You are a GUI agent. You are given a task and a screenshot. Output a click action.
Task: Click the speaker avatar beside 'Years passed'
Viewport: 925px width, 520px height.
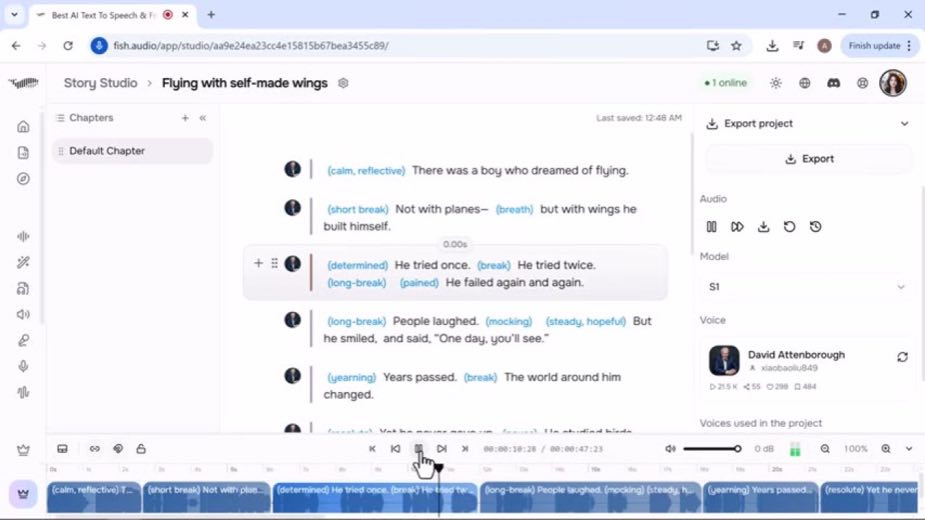pyautogui.click(x=293, y=376)
